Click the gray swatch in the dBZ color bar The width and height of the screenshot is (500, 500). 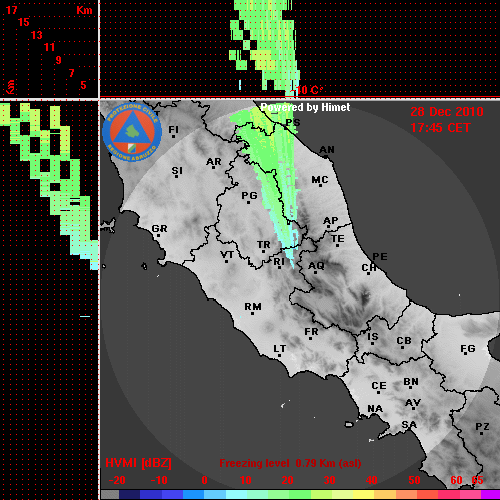(x=110, y=494)
